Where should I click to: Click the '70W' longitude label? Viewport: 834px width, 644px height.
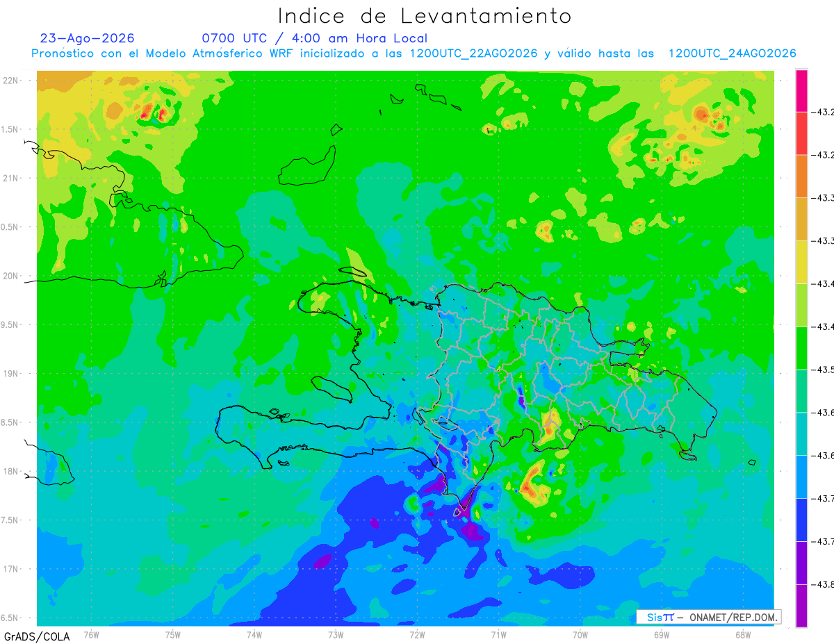tap(580, 634)
